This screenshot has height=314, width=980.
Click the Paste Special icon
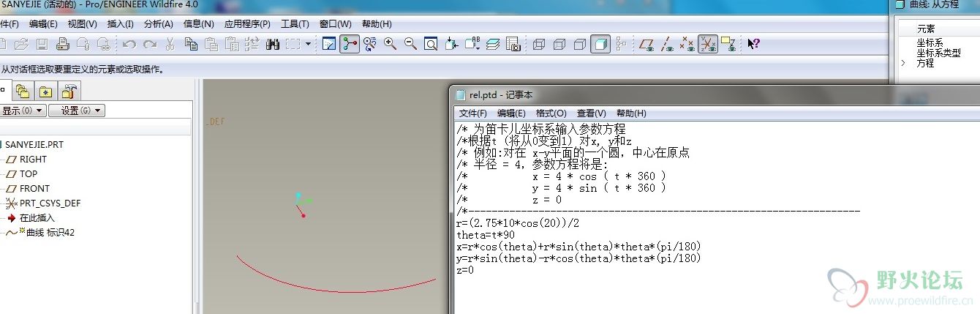[x=232, y=44]
